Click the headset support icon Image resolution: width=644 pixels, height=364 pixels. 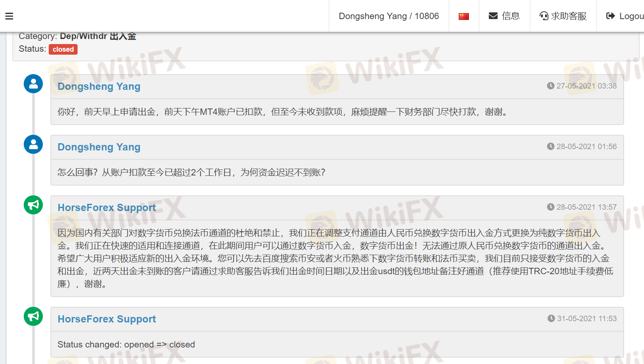coord(544,16)
